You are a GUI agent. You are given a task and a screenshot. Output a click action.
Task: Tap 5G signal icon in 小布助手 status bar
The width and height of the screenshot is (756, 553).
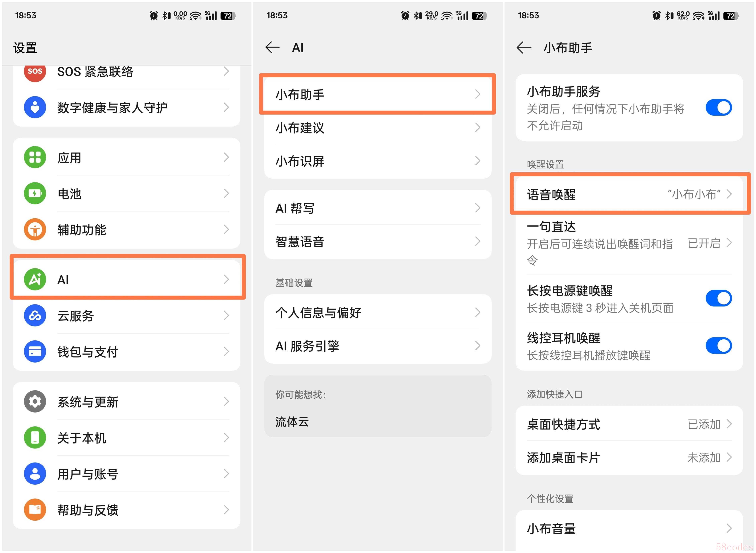[713, 15]
